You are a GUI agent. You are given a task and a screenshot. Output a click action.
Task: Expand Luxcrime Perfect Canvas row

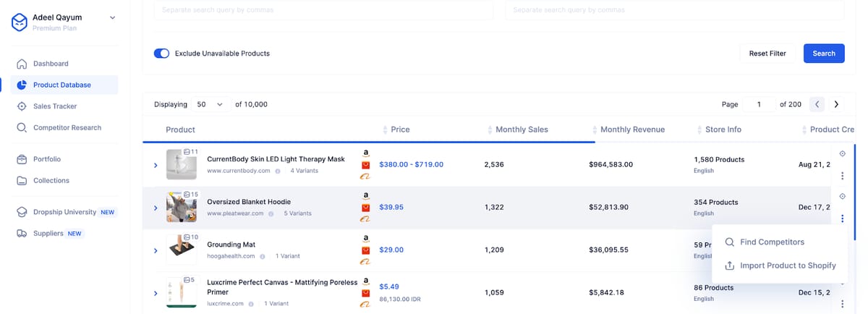[156, 293]
